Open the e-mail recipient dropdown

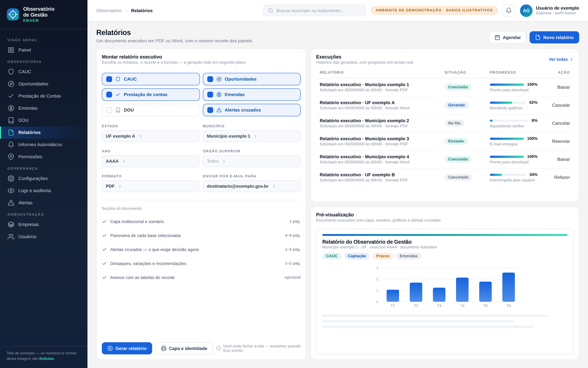(252, 186)
